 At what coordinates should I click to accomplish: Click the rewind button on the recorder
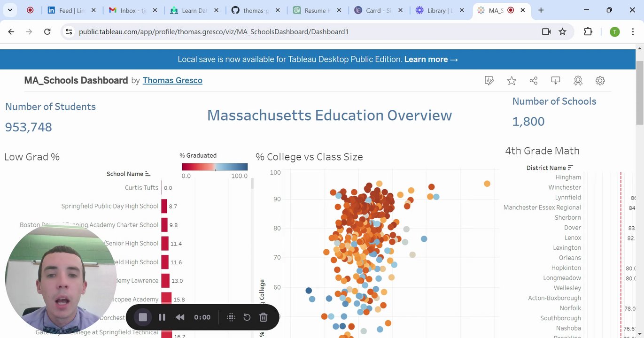[180, 317]
